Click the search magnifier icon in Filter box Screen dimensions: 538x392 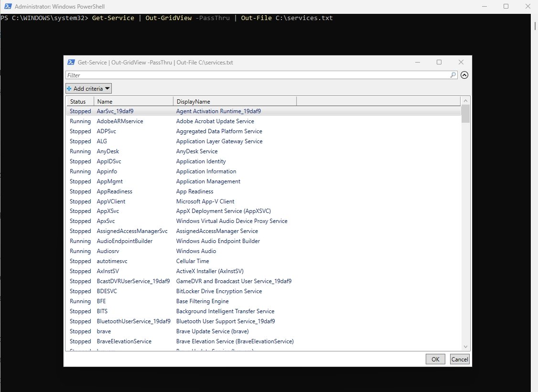[453, 75]
